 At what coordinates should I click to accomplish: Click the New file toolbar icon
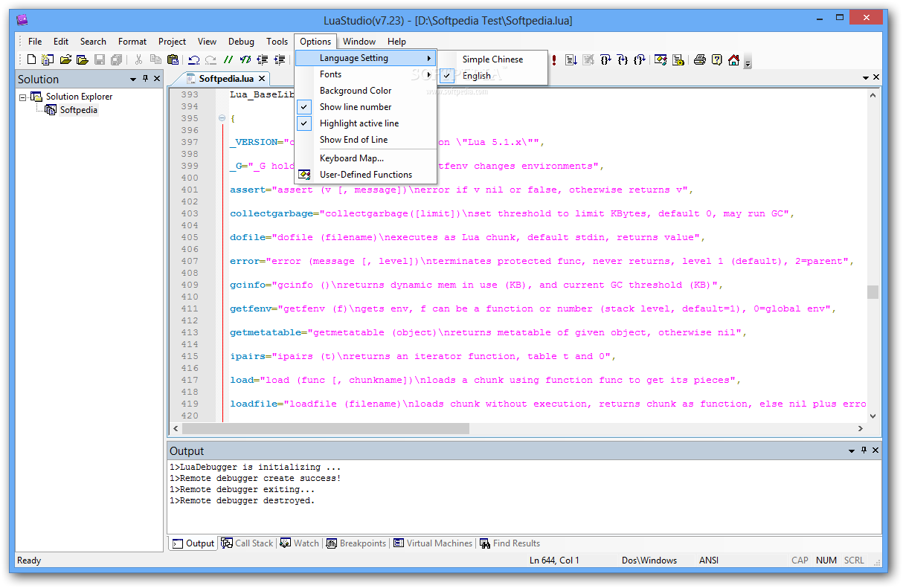(x=31, y=59)
